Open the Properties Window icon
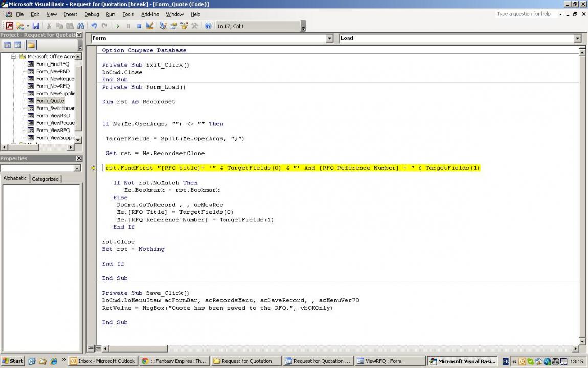The image size is (588, 368). click(173, 26)
